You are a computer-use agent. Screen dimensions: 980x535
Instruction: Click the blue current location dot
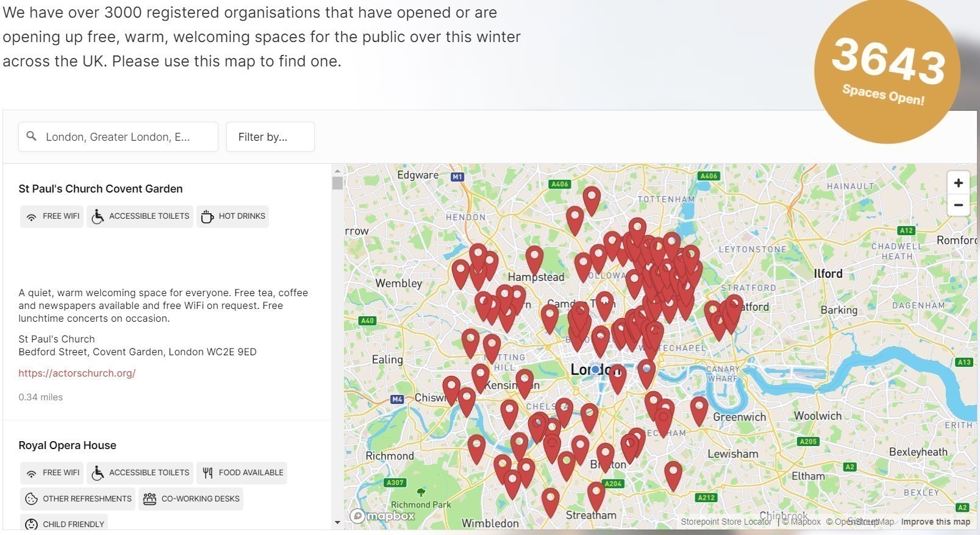[595, 369]
